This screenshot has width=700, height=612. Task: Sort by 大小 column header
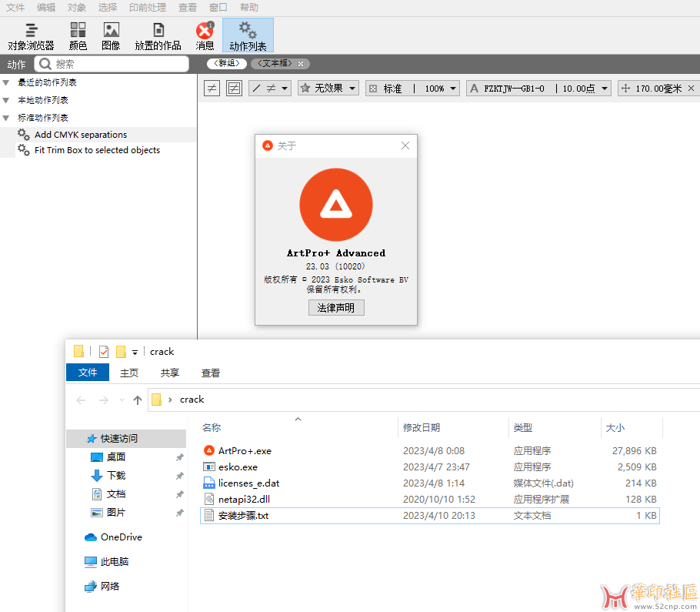[x=615, y=427]
